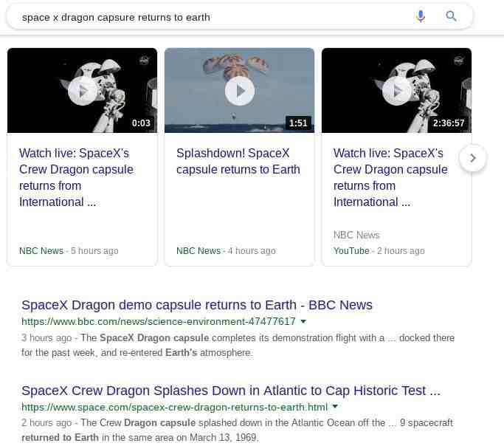The image size is (504, 446).
Task: Click the BBC result snippet text
Action: [x=238, y=346]
